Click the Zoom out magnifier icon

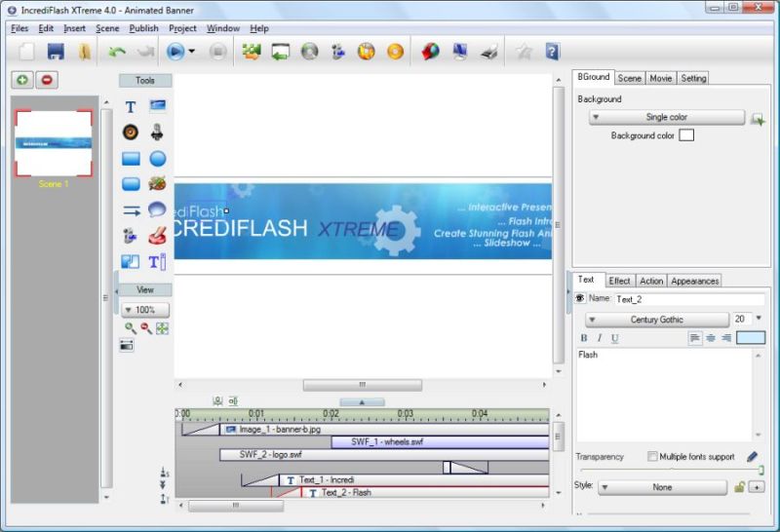[146, 327]
